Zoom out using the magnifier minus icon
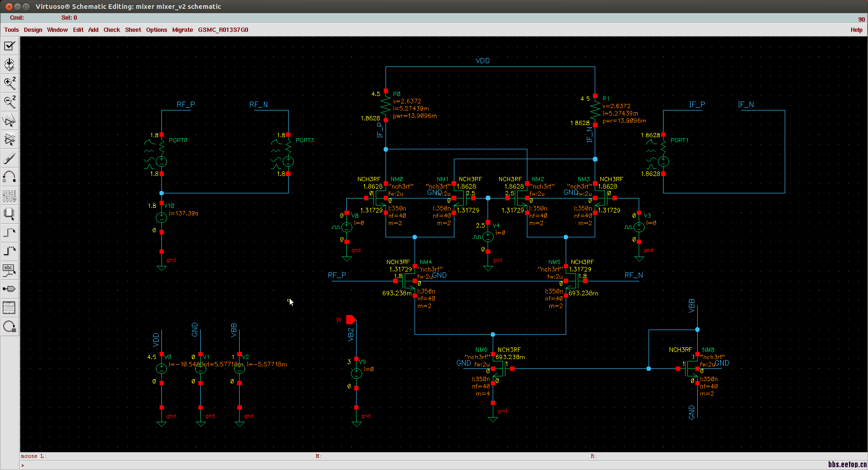This screenshot has height=470, width=868. pyautogui.click(x=9, y=101)
